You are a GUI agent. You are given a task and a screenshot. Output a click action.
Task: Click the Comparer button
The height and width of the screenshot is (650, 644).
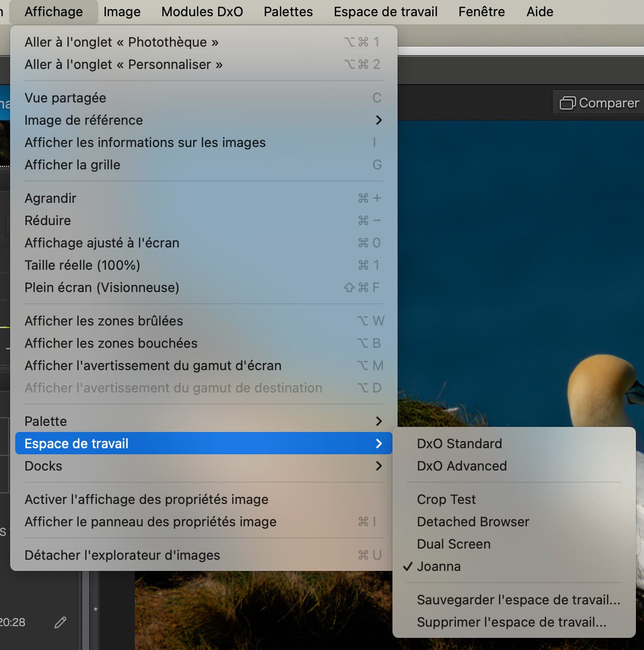599,103
